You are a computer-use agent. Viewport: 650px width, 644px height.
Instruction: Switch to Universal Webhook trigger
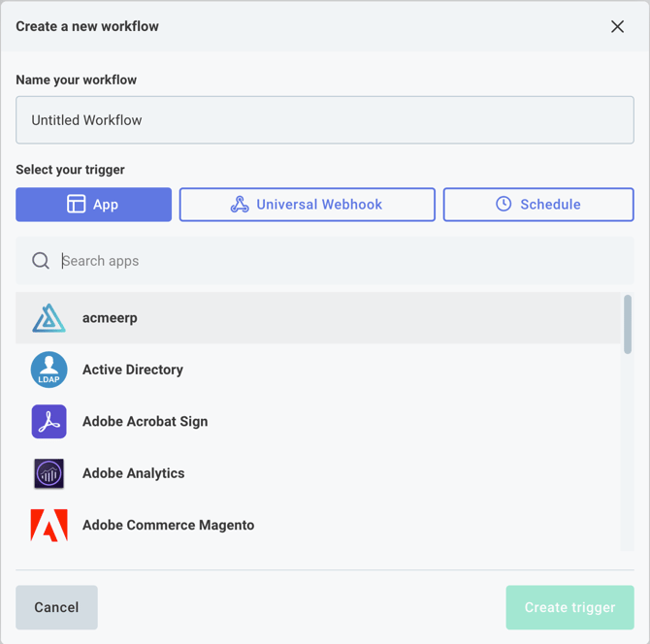(x=307, y=205)
